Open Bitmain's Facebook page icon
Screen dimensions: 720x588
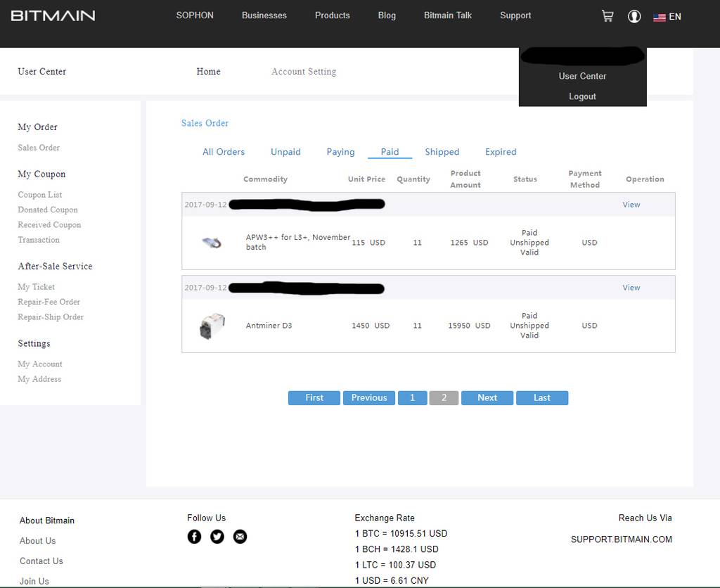point(194,536)
